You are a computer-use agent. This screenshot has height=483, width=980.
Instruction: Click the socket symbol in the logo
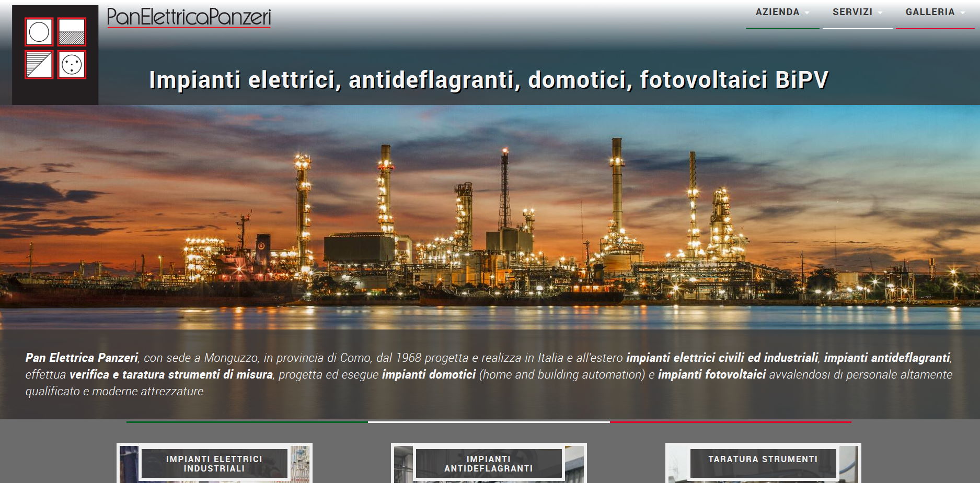72,65
